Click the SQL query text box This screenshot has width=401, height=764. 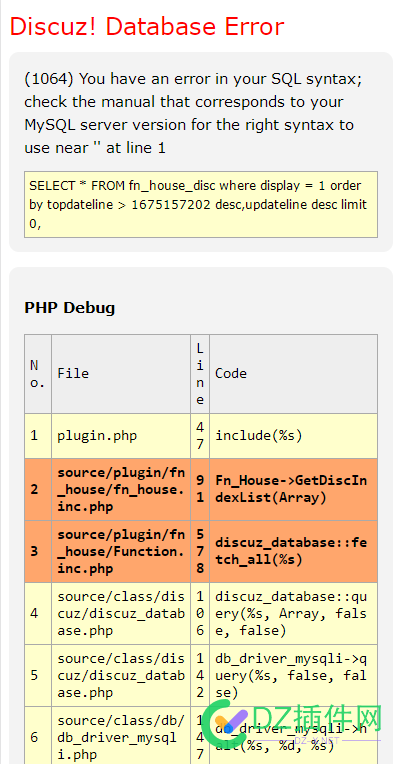201,204
